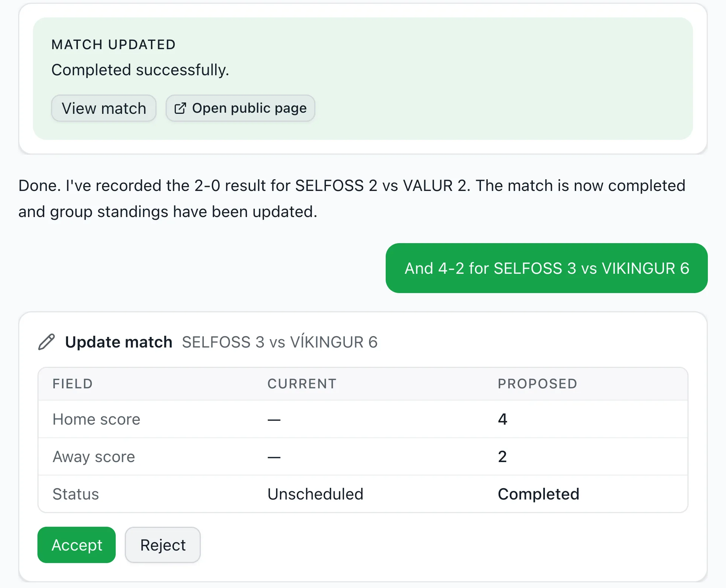Click the Completed successfully message
This screenshot has height=588, width=726.
140,70
